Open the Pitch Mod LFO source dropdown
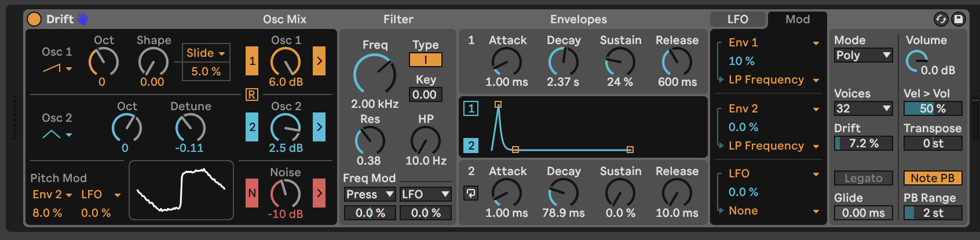 click(101, 194)
